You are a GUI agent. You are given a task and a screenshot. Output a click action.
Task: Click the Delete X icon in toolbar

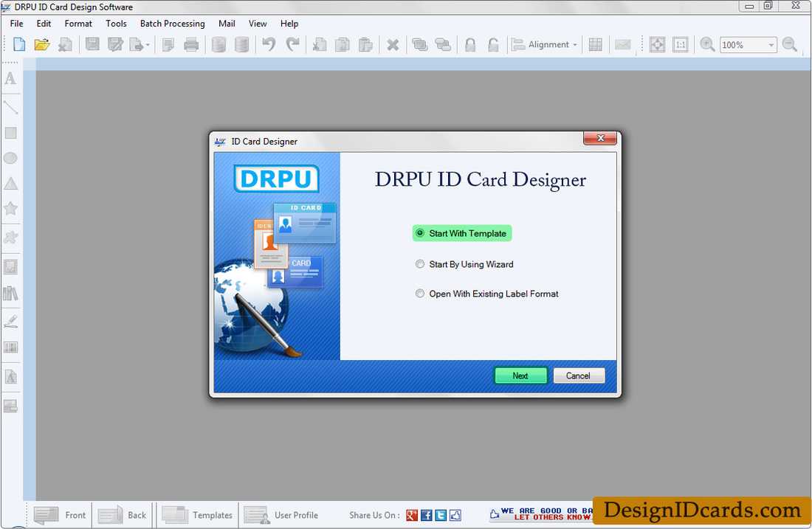(393, 45)
